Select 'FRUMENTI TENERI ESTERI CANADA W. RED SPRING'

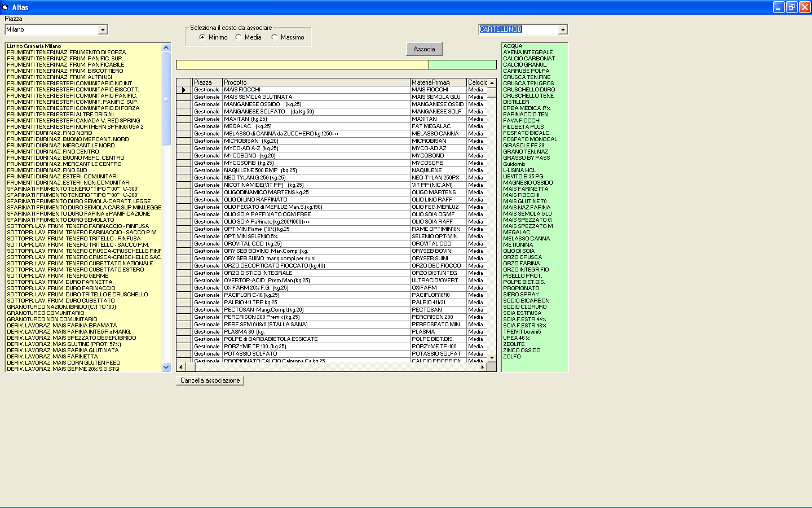pos(73,121)
